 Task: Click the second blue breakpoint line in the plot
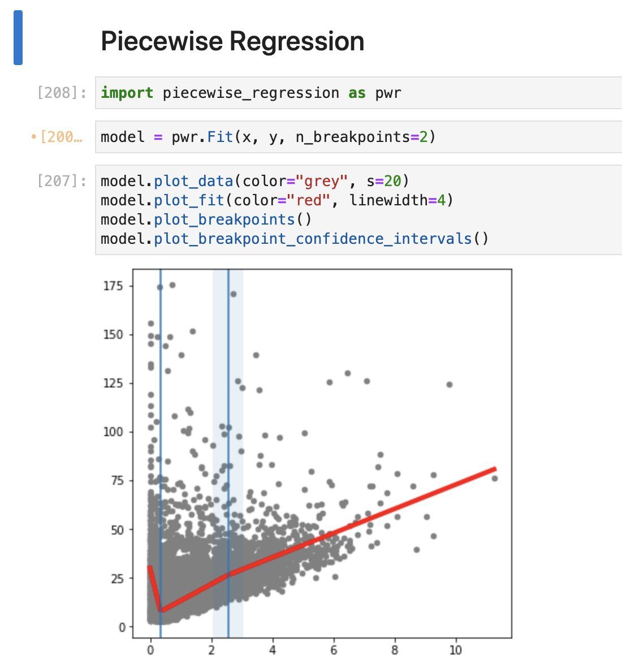pyautogui.click(x=228, y=396)
